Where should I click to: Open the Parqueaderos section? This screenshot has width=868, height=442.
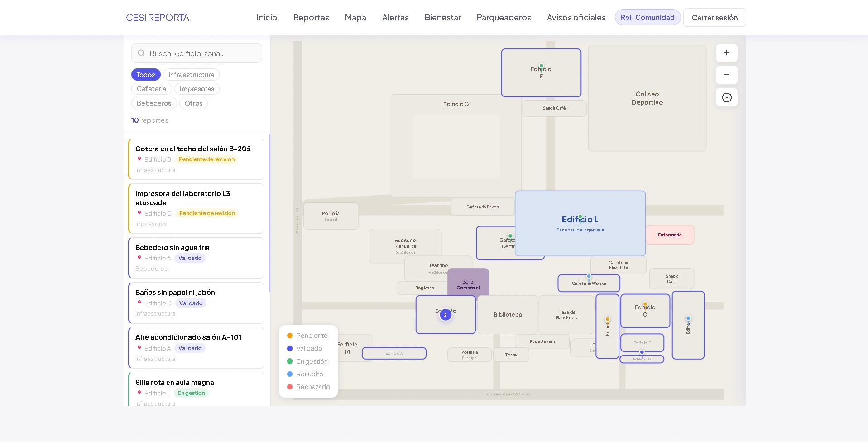(504, 18)
